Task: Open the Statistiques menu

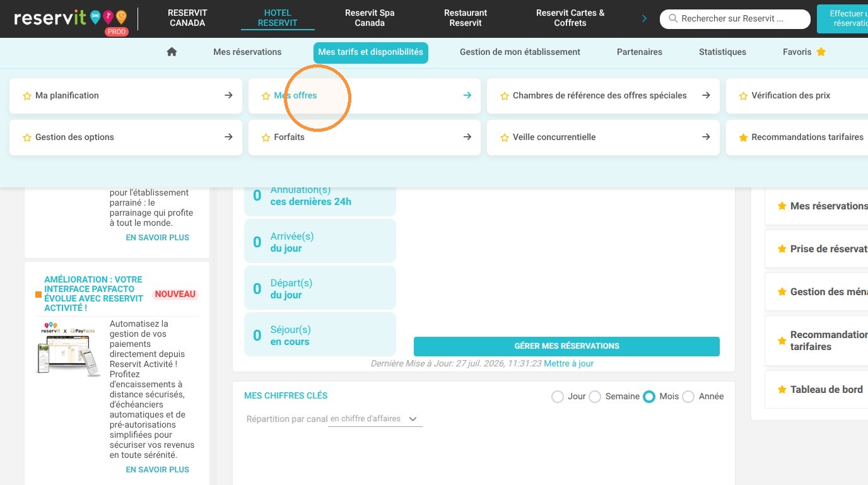Action: [x=722, y=52]
